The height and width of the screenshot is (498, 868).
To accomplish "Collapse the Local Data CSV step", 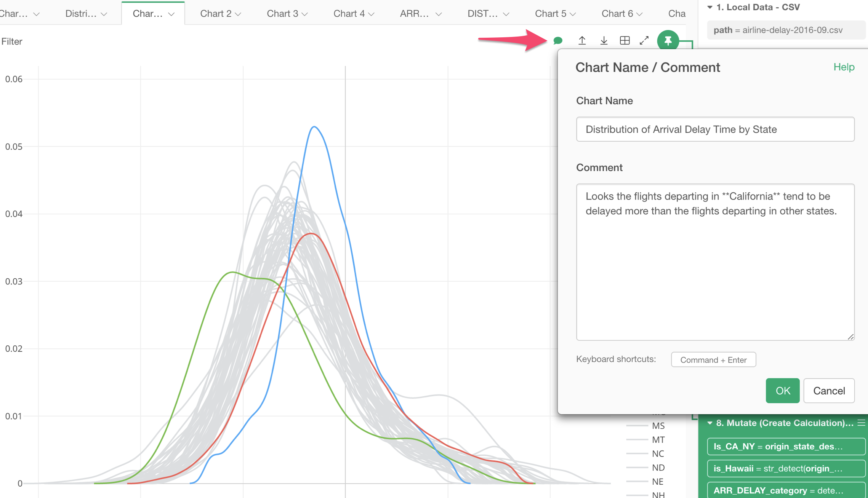I will click(x=709, y=7).
